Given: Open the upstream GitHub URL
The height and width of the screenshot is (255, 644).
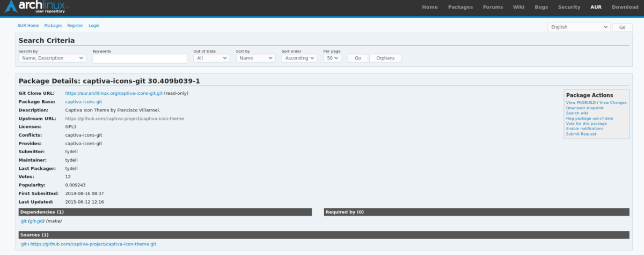Looking at the screenshot, I should (125, 118).
